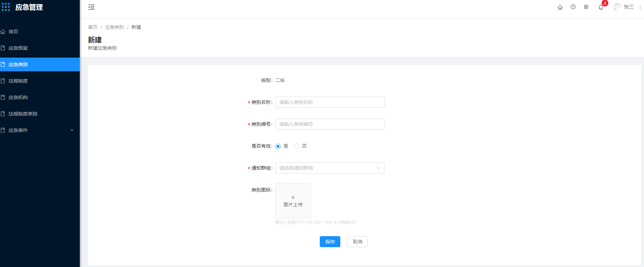Open 法规制度 in the sidebar
This screenshot has height=267, width=644.
click(40, 81)
